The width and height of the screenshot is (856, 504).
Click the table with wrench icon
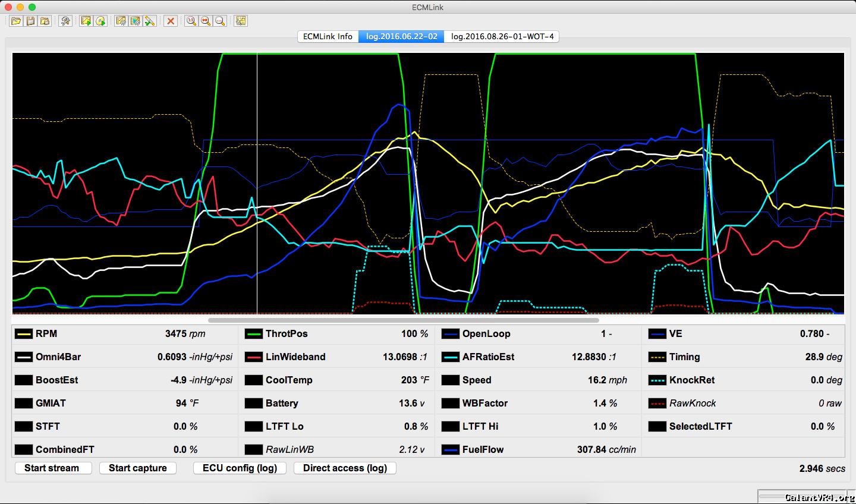pyautogui.click(x=241, y=21)
